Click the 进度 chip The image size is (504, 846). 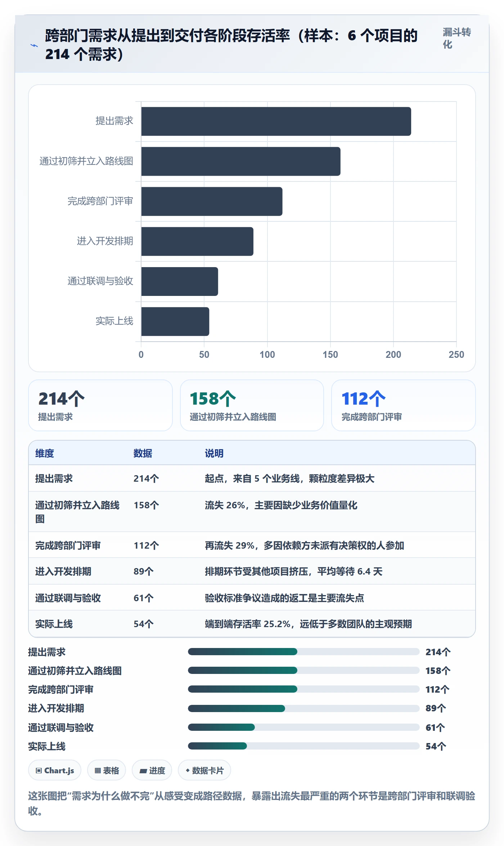(x=152, y=770)
